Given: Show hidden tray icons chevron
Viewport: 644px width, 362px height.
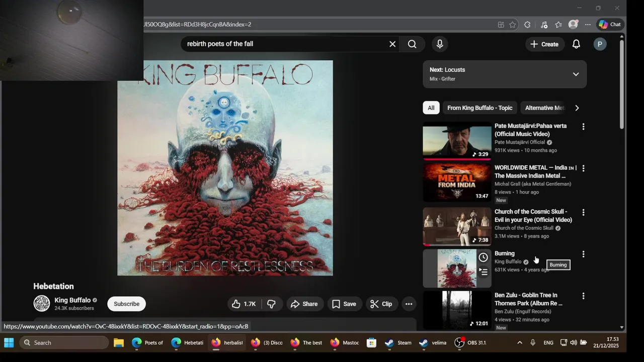Looking at the screenshot, I should pyautogui.click(x=519, y=343).
